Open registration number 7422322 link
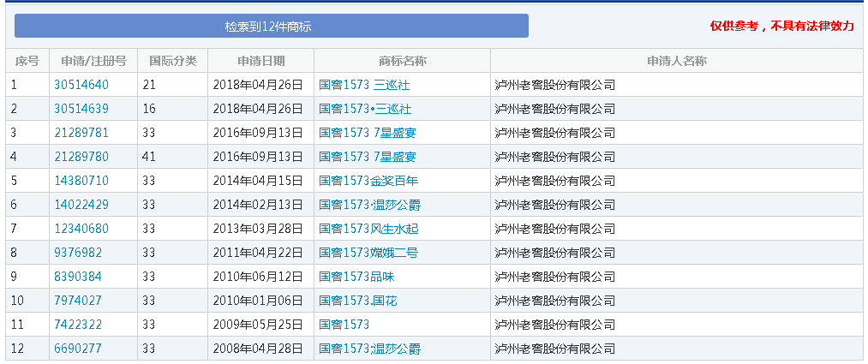Screen dimensions: 868x364 click(x=78, y=325)
